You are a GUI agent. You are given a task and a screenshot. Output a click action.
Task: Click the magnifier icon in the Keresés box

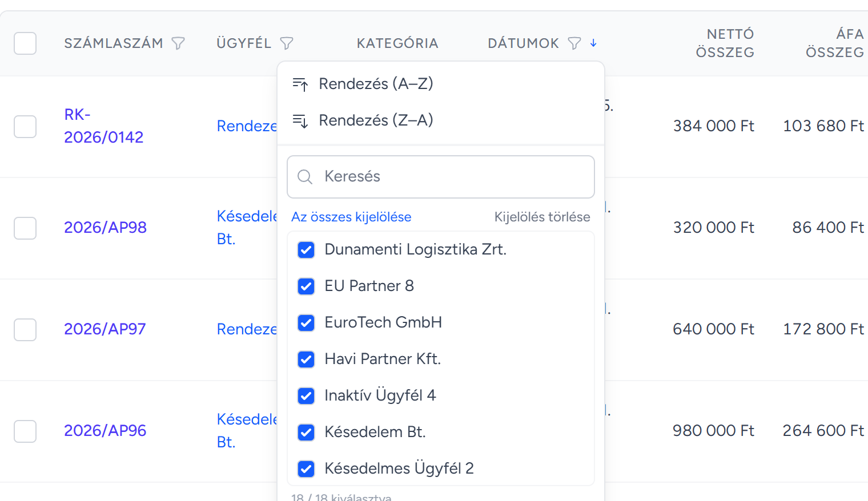point(305,177)
